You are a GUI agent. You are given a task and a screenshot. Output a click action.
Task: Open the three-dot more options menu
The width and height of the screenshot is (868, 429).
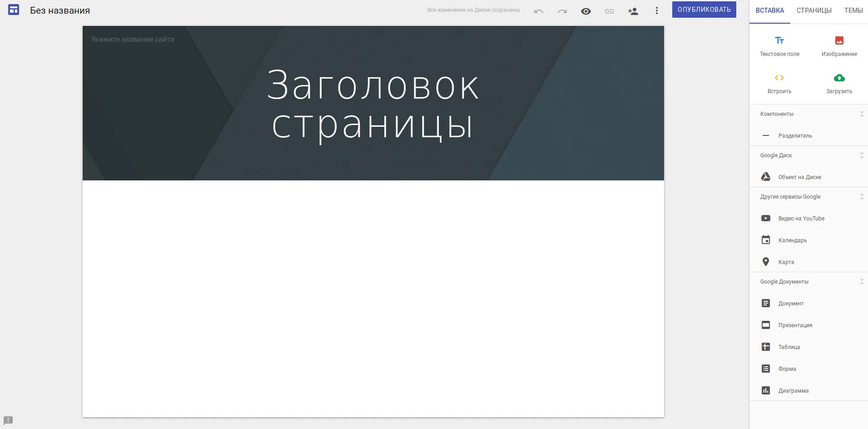[657, 10]
